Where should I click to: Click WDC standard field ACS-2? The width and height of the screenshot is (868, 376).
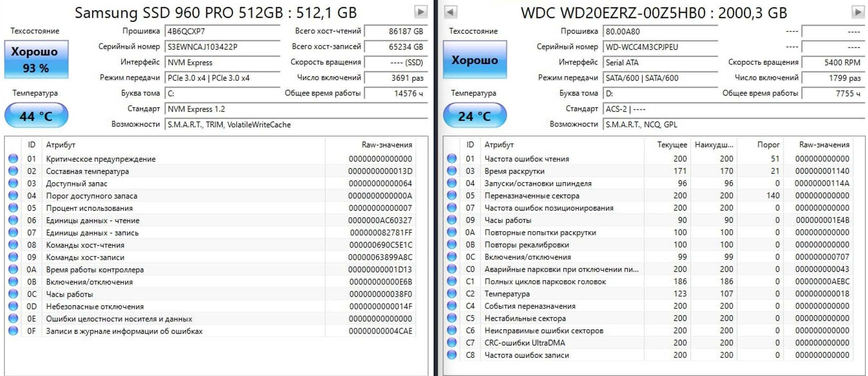[x=734, y=109]
